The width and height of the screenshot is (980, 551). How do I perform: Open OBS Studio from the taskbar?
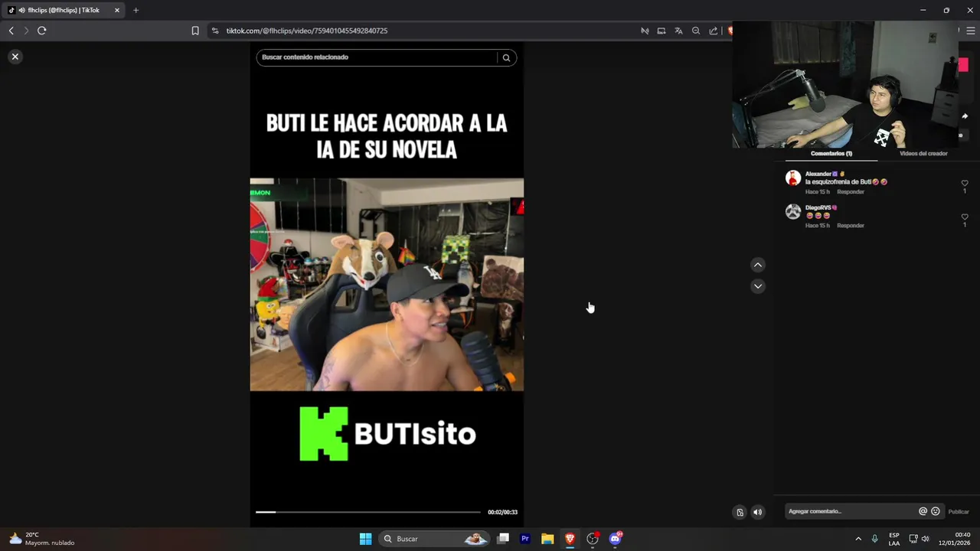pos(593,539)
